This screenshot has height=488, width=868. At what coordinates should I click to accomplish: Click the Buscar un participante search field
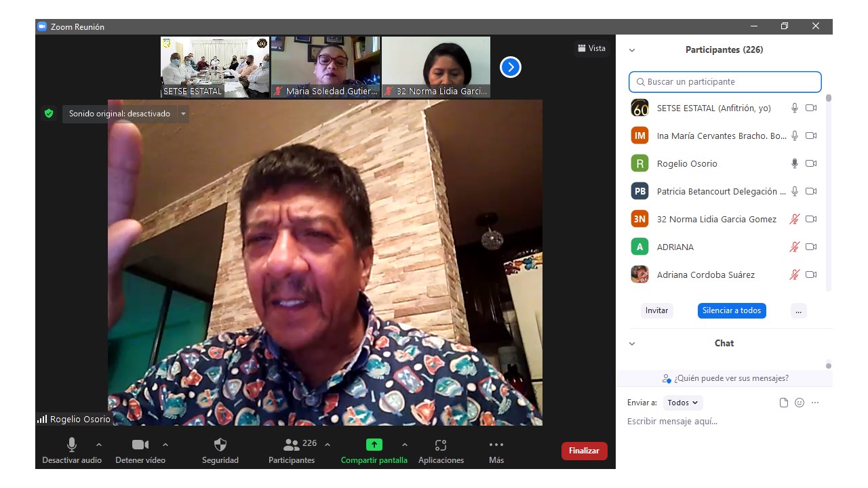(x=725, y=82)
